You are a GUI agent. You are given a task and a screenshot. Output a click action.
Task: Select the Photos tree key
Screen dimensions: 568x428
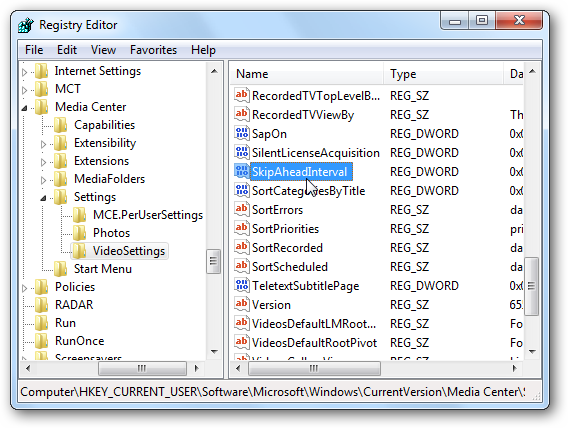pos(111,233)
